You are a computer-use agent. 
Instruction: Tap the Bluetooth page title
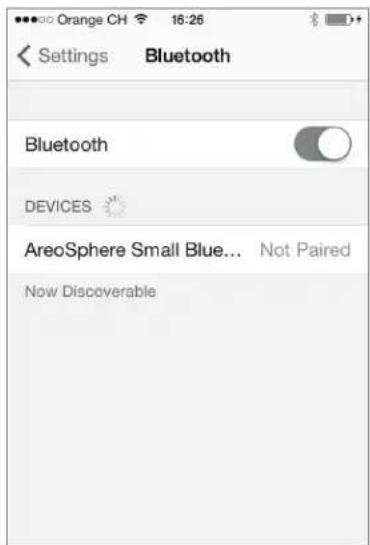click(x=188, y=56)
